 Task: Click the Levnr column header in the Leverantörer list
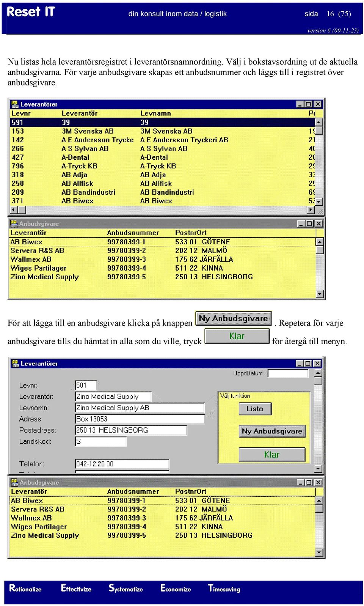point(21,113)
